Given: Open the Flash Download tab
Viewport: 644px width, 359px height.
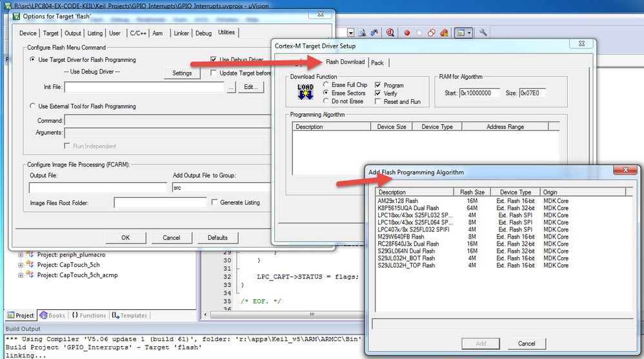Looking at the screenshot, I should pyautogui.click(x=345, y=62).
